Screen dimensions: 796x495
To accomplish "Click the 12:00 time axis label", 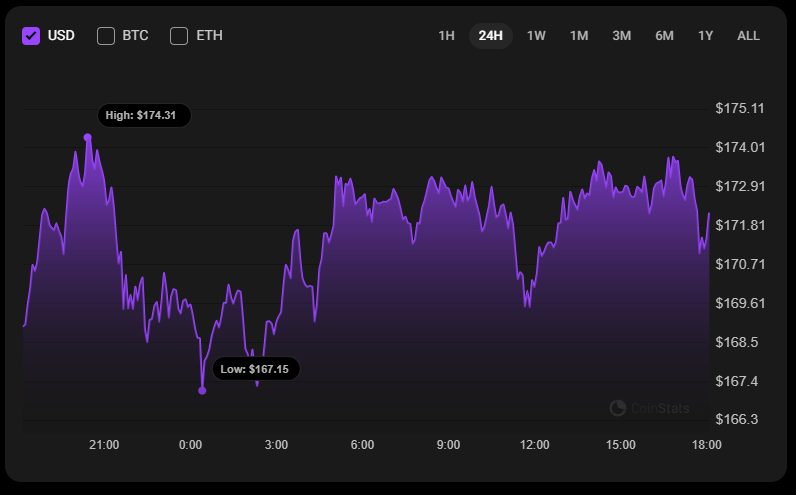I will tap(535, 445).
